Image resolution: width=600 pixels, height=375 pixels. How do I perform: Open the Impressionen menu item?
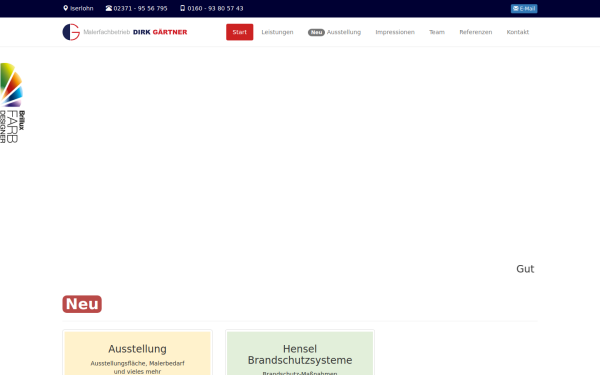pos(395,32)
